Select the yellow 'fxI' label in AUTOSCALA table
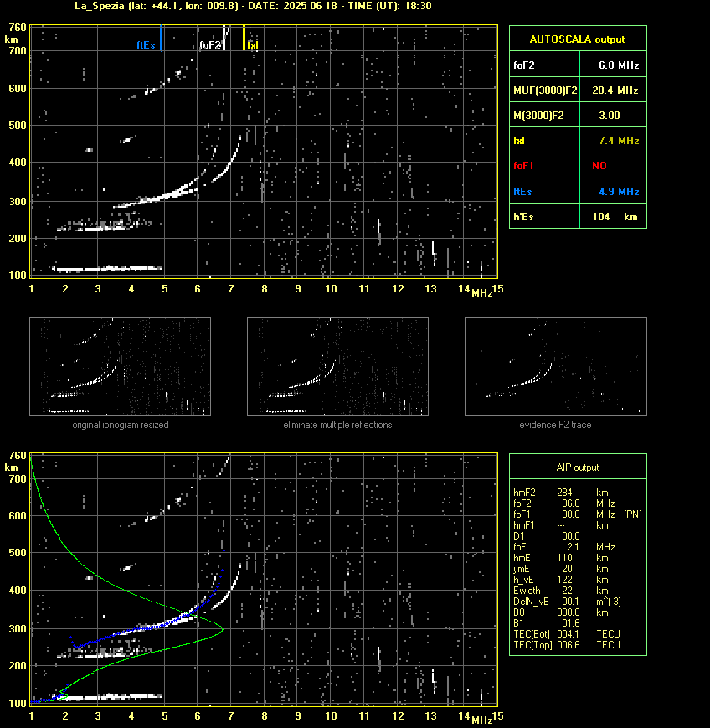This screenshot has height=728, width=710. 519,140
